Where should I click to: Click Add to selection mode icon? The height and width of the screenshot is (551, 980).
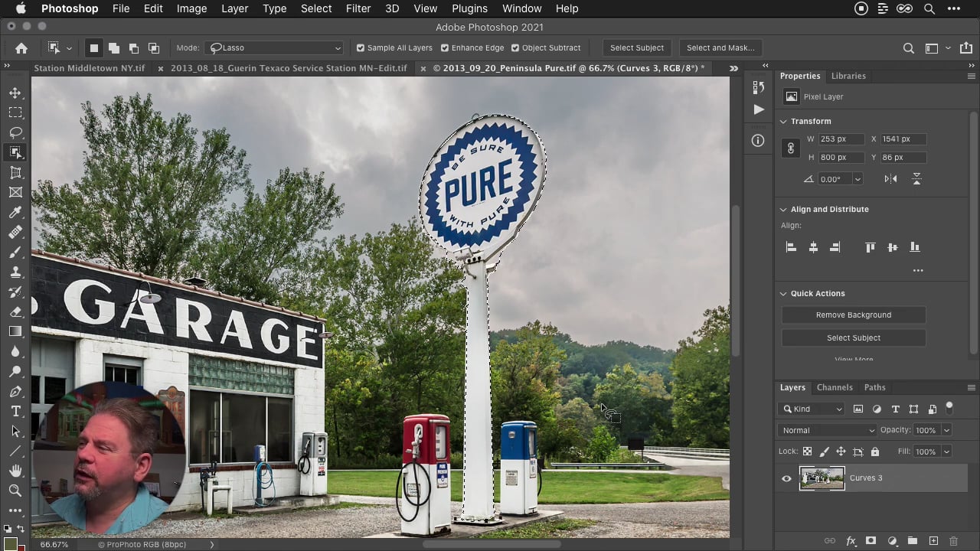coord(114,48)
